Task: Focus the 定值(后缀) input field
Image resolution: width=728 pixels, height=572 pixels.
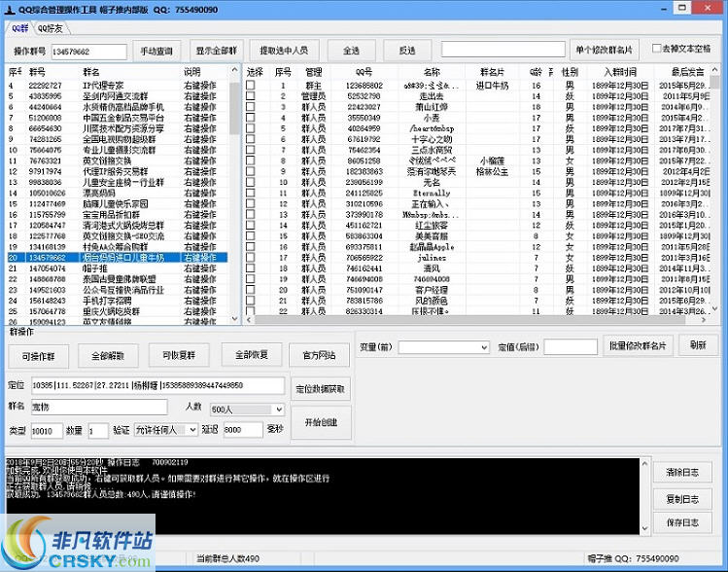Action: 571,347
